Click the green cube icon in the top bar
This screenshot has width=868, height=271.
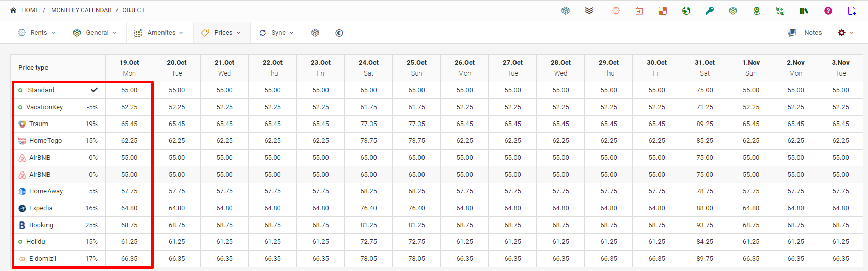click(x=733, y=10)
